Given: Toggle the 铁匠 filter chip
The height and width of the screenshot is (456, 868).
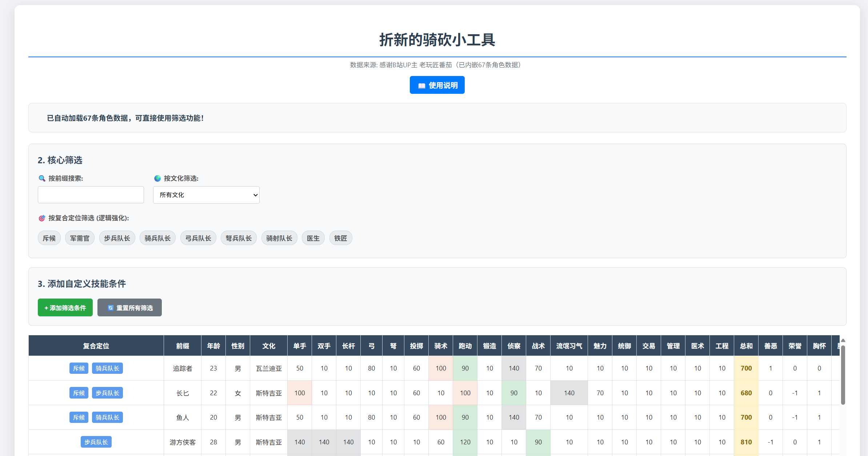Looking at the screenshot, I should pos(340,238).
